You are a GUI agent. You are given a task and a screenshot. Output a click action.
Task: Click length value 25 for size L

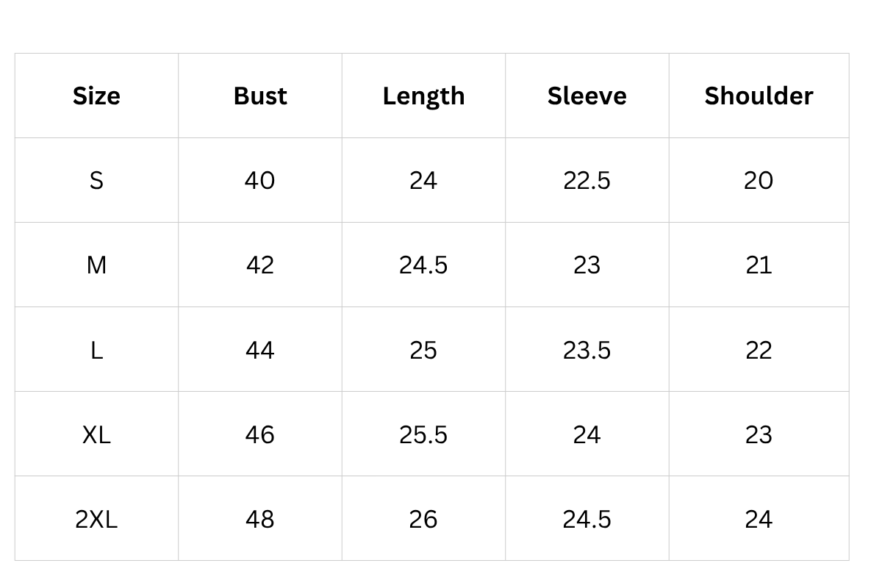pyautogui.click(x=423, y=351)
